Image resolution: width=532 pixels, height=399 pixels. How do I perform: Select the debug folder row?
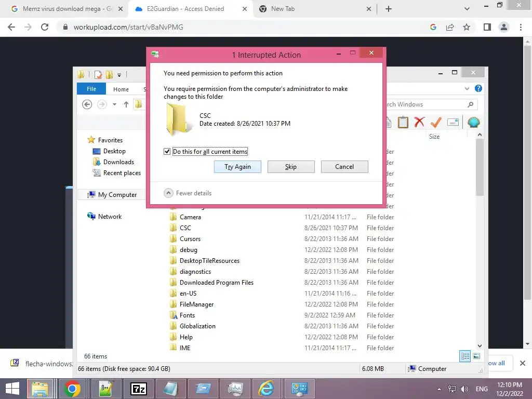282,250
